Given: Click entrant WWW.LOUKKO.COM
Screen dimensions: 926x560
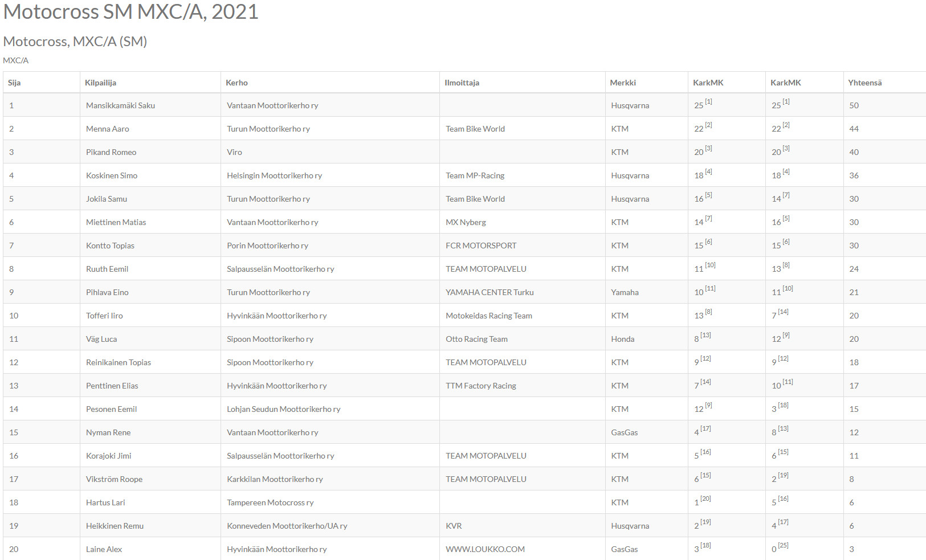Looking at the screenshot, I should [x=485, y=549].
